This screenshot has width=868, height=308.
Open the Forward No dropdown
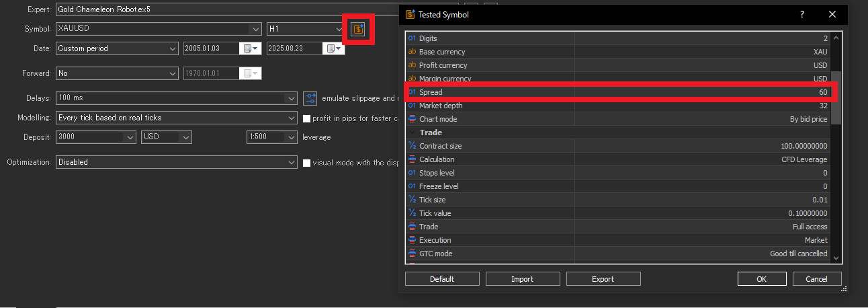pos(171,73)
